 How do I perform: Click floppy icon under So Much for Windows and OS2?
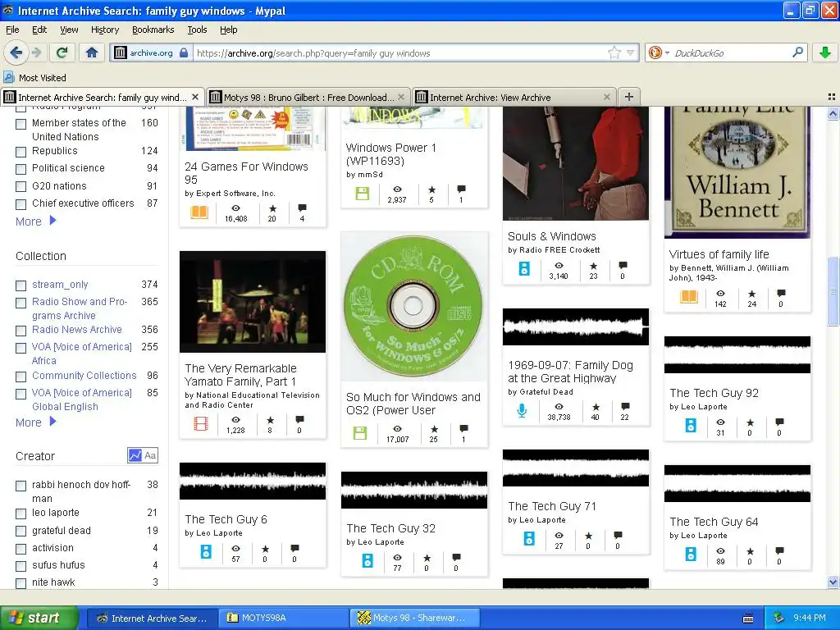[361, 433]
